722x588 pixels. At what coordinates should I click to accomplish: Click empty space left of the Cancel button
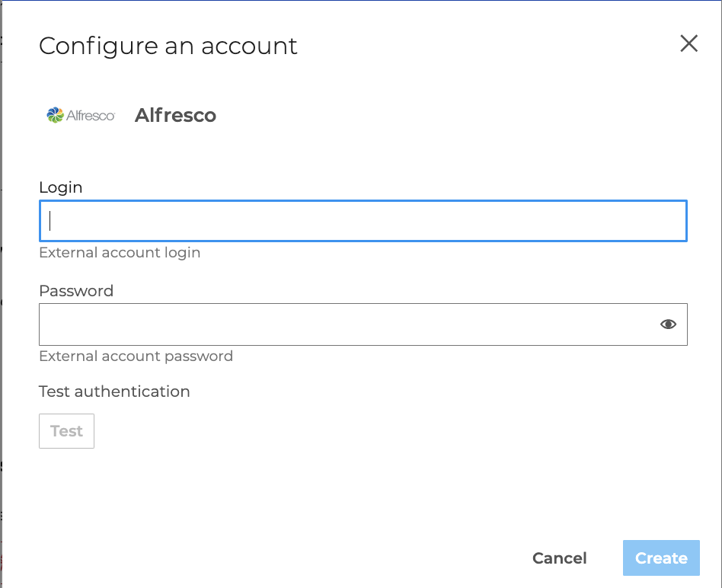pyautogui.click(x=305, y=558)
